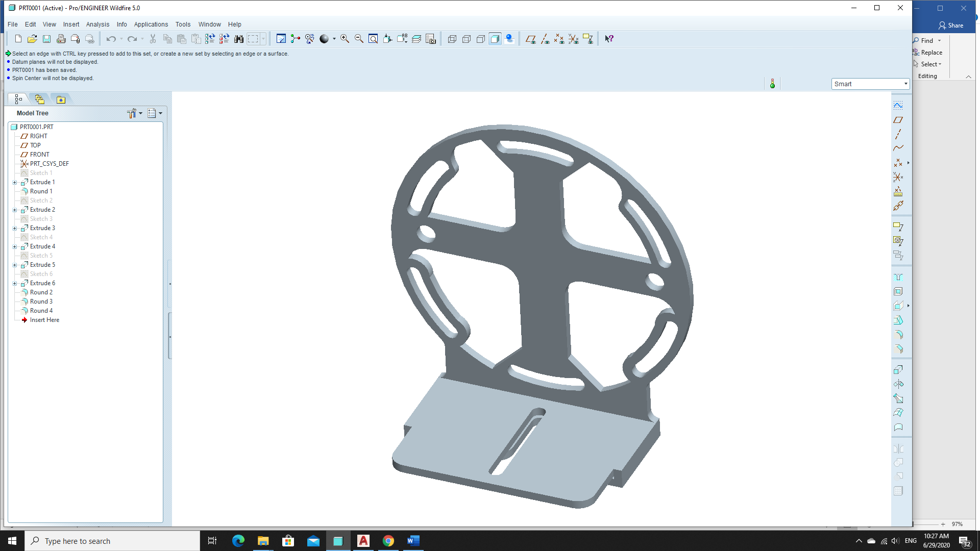Click the Save disk icon
The width and height of the screenshot is (980, 551).
(x=46, y=39)
